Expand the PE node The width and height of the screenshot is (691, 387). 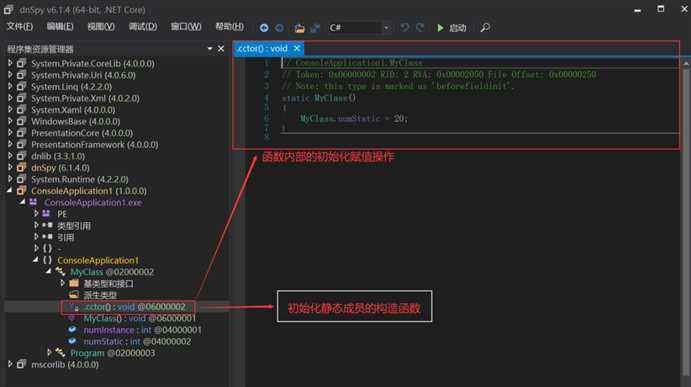point(36,213)
